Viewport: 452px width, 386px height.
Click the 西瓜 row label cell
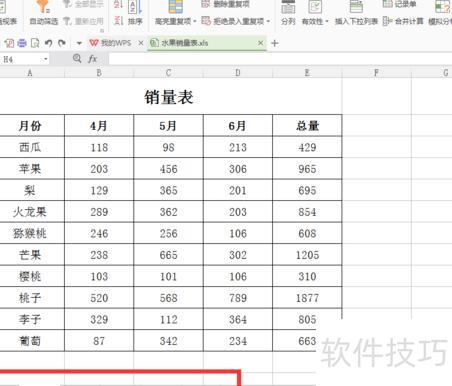tap(31, 147)
